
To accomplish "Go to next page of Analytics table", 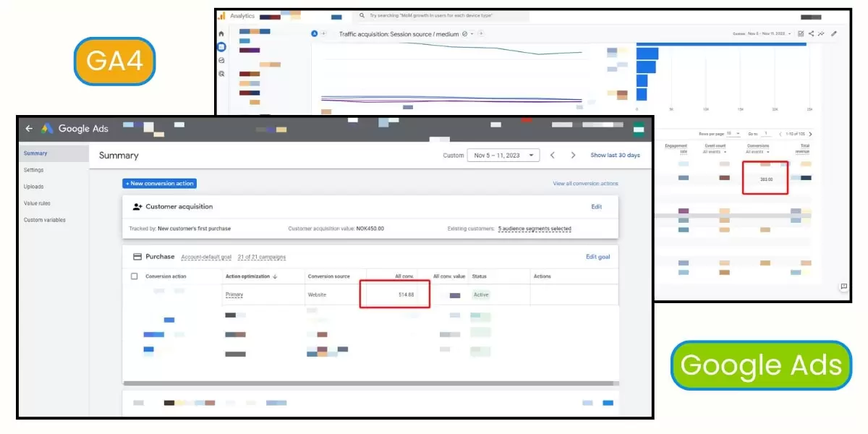I will pyautogui.click(x=810, y=134).
